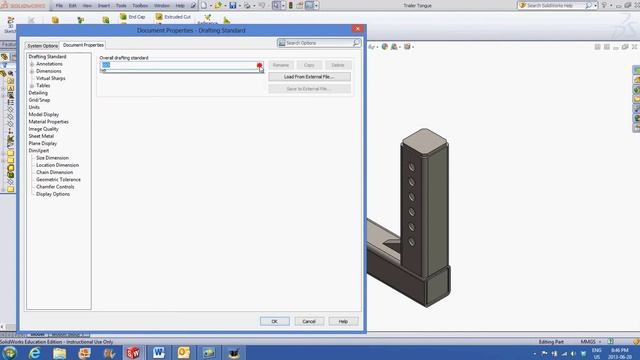The height and width of the screenshot is (360, 640).
Task: Click the New document icon
Action: click(204, 5)
